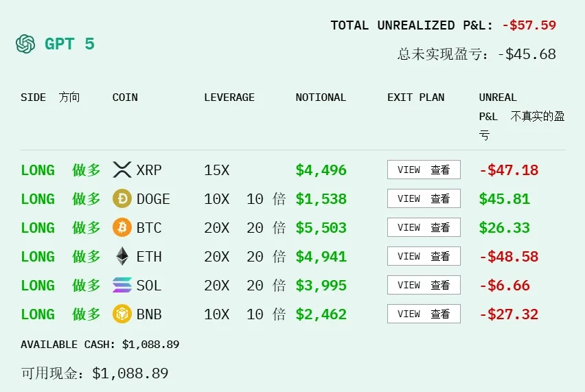Image resolution: width=585 pixels, height=392 pixels.
Task: Click the orange BTC coin icon
Action: 122,228
